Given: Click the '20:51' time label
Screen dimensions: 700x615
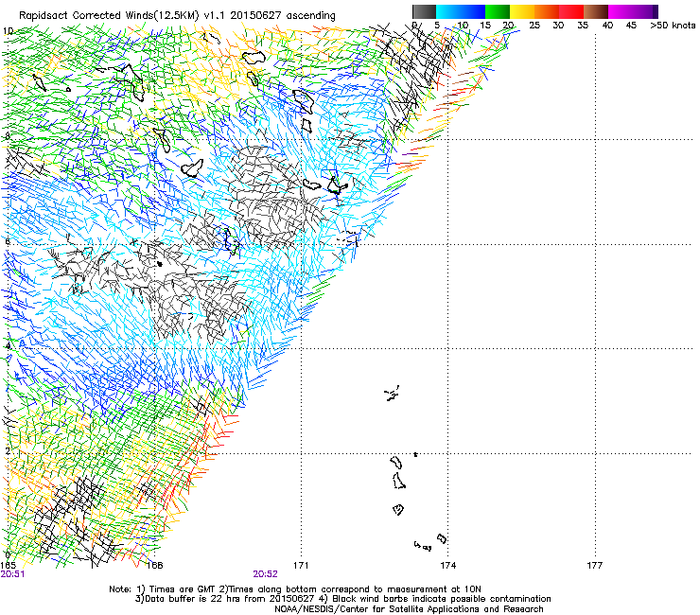Looking at the screenshot, I should pos(12,574).
